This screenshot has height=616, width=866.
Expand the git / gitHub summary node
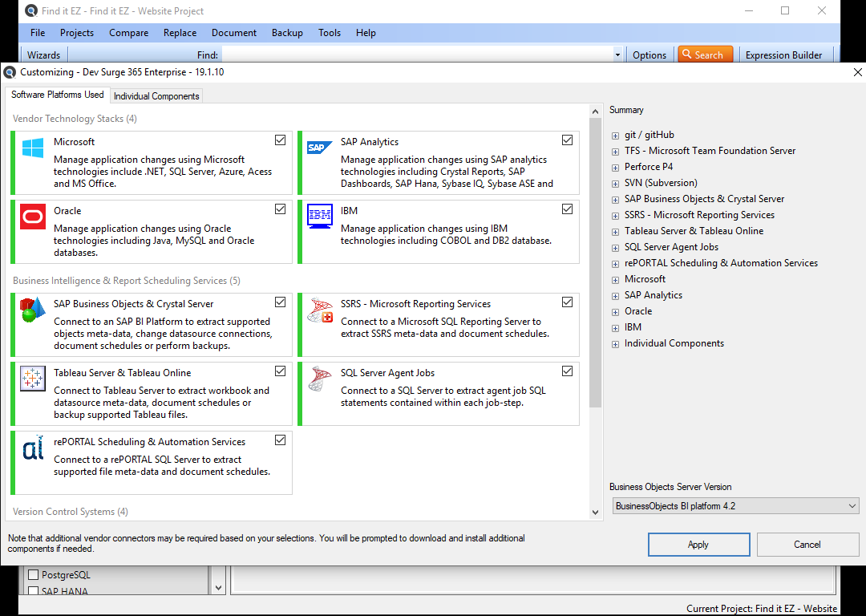(615, 136)
